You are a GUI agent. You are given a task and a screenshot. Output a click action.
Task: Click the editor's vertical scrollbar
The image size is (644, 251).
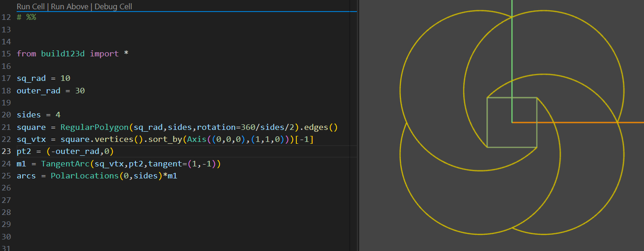click(354, 125)
